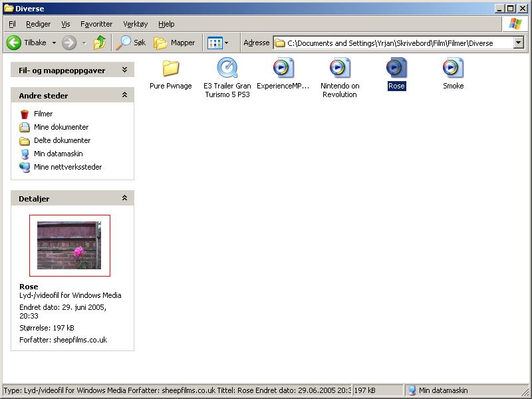The image size is (532, 399).
Task: Select the Pure Pwnage folder icon
Action: 171,68
